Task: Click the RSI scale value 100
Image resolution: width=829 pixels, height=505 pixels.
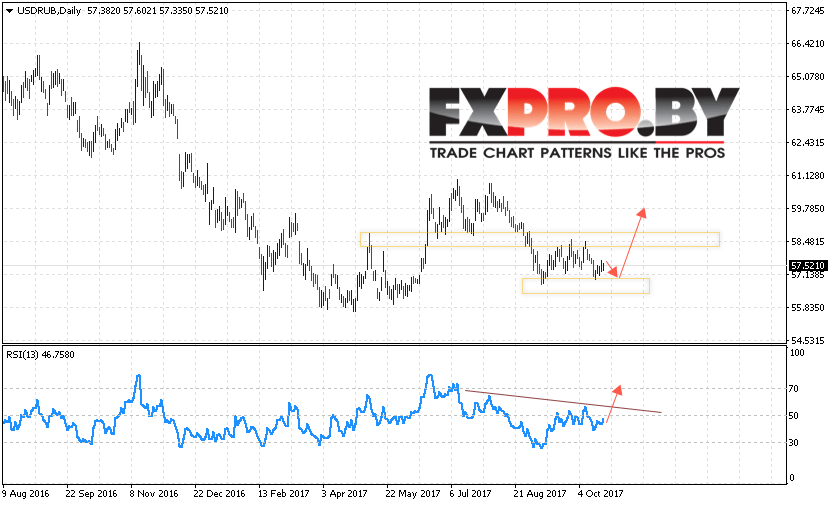Action: pyautogui.click(x=797, y=353)
